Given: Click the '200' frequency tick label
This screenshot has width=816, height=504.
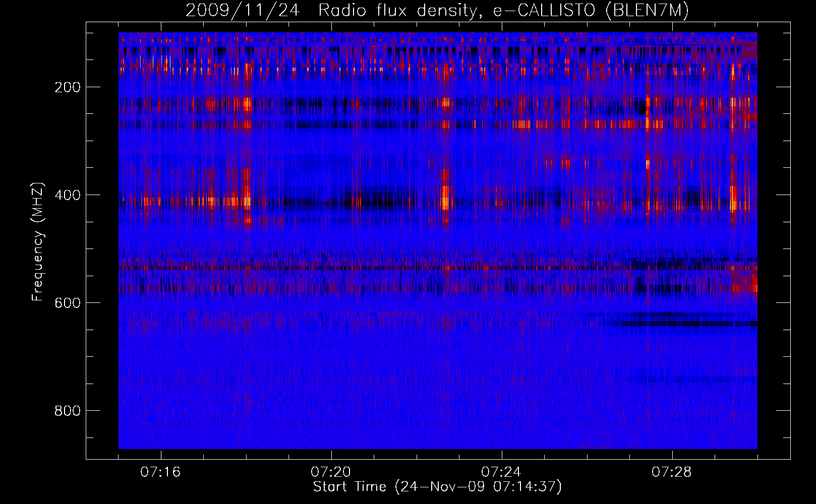Looking at the screenshot, I should [x=68, y=87].
